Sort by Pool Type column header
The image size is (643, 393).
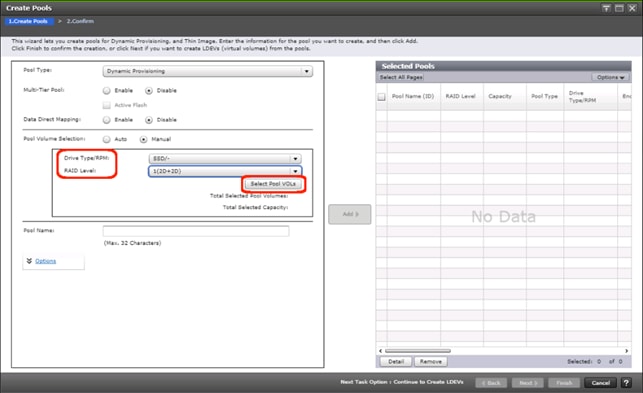pyautogui.click(x=545, y=96)
